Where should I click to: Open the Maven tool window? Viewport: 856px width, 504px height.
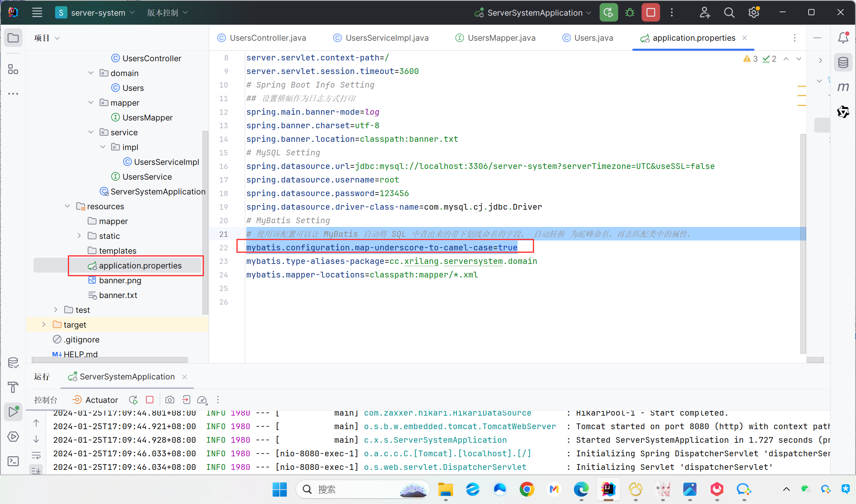(843, 87)
